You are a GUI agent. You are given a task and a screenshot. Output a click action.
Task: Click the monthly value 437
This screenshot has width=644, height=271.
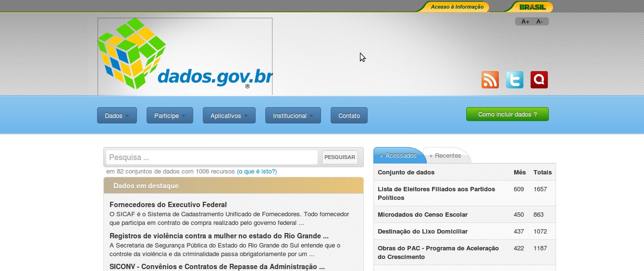click(519, 232)
